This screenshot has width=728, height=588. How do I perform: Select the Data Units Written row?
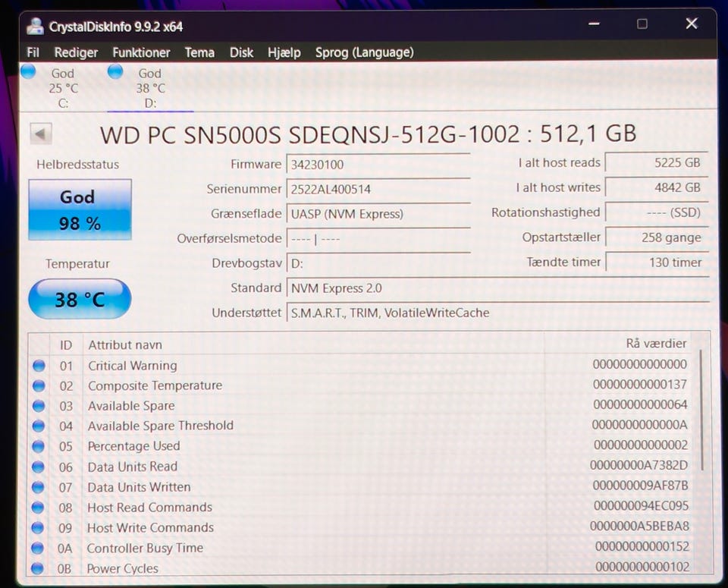pyautogui.click(x=359, y=487)
